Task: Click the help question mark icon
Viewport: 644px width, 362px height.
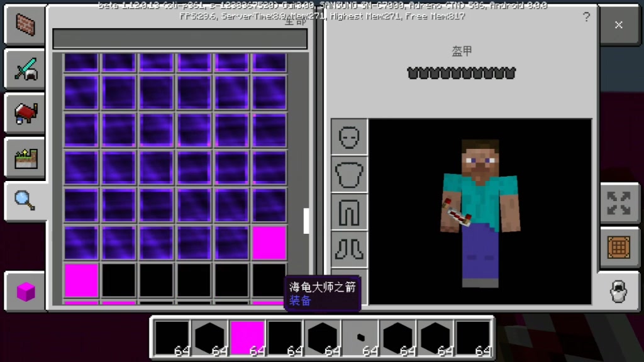Action: pos(587,17)
